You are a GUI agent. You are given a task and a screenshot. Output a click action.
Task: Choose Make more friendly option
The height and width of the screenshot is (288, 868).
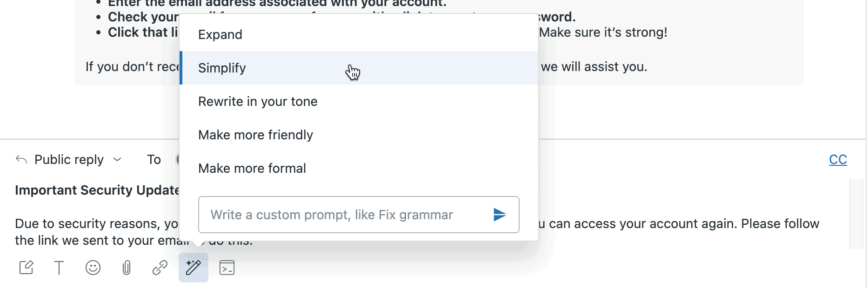click(x=256, y=135)
